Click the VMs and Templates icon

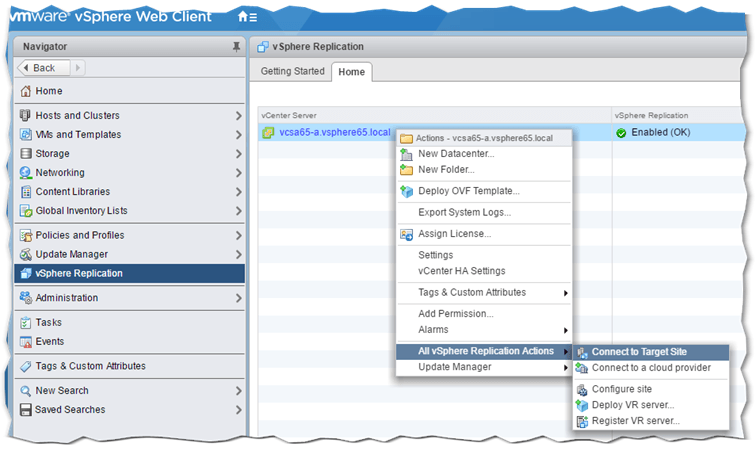click(26, 135)
